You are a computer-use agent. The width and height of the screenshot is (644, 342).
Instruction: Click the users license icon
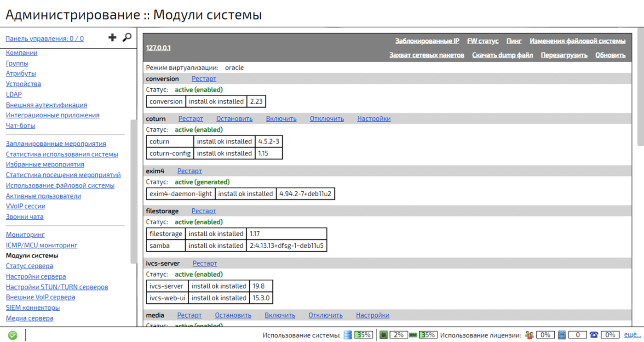coord(529,335)
